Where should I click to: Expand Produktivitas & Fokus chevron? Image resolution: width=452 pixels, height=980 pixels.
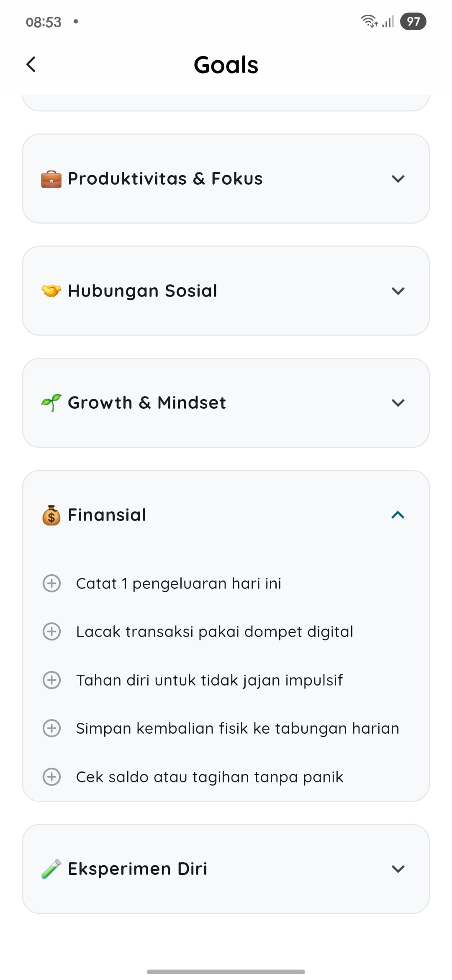(x=398, y=179)
